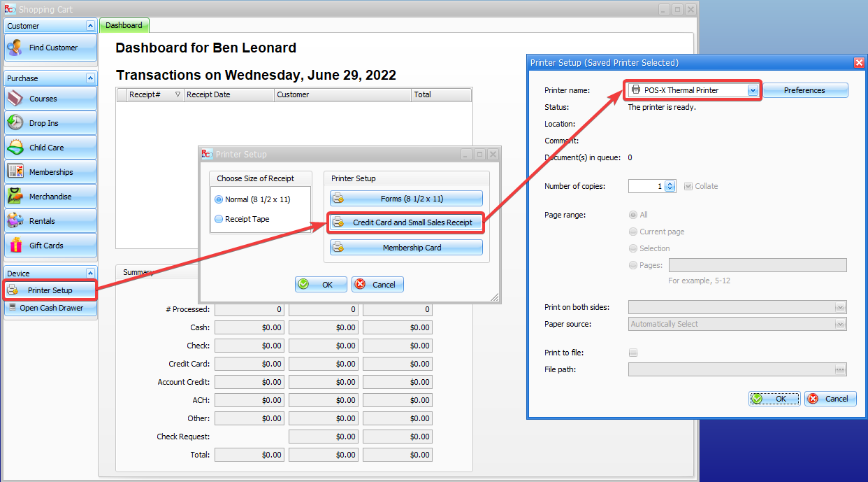This screenshot has width=868, height=482.
Task: Click the Pages range input field
Action: 758,265
